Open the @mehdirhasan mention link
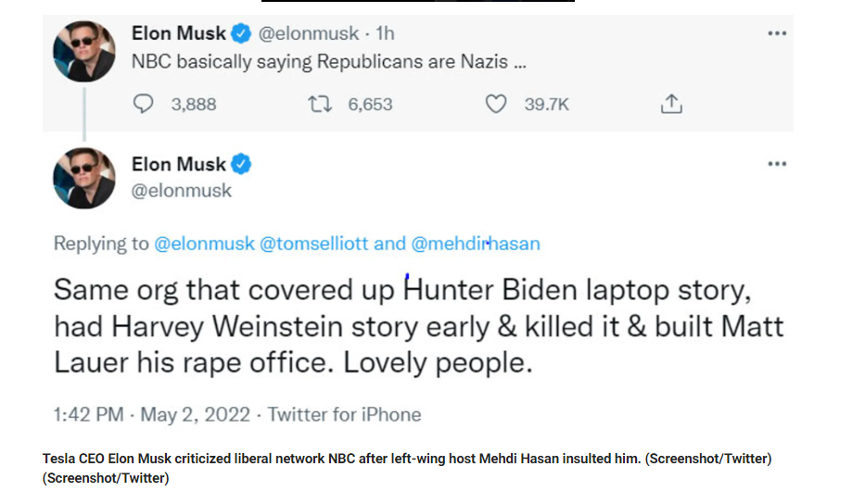 coord(475,244)
